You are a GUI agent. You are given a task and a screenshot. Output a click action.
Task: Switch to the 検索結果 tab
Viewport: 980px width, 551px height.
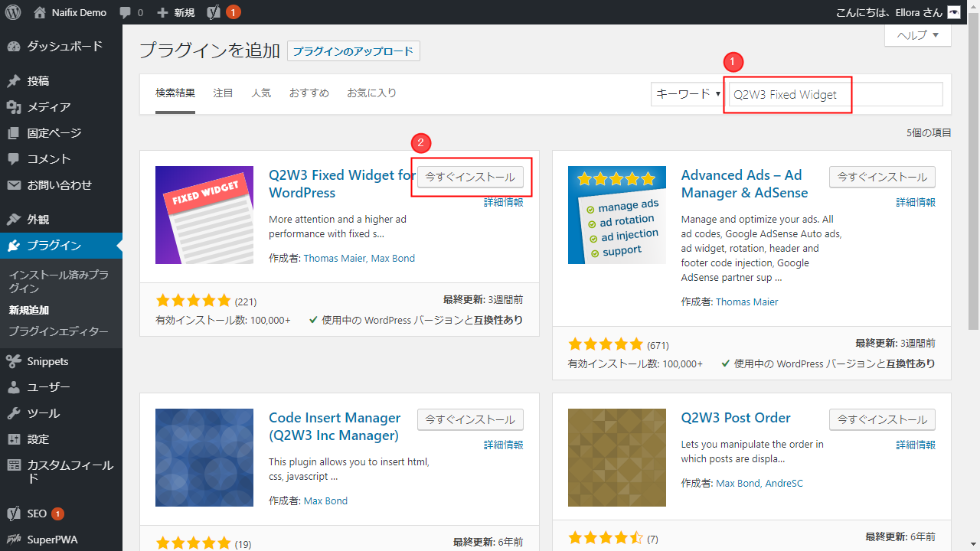click(175, 93)
